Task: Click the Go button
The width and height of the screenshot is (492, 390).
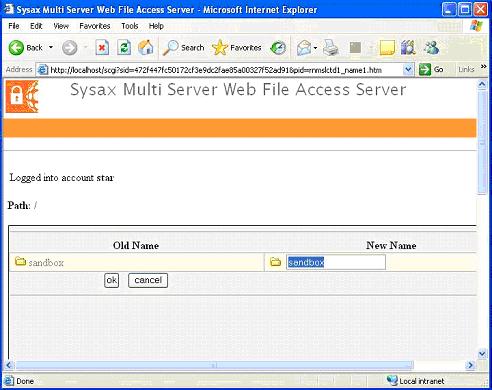Action: click(431, 70)
